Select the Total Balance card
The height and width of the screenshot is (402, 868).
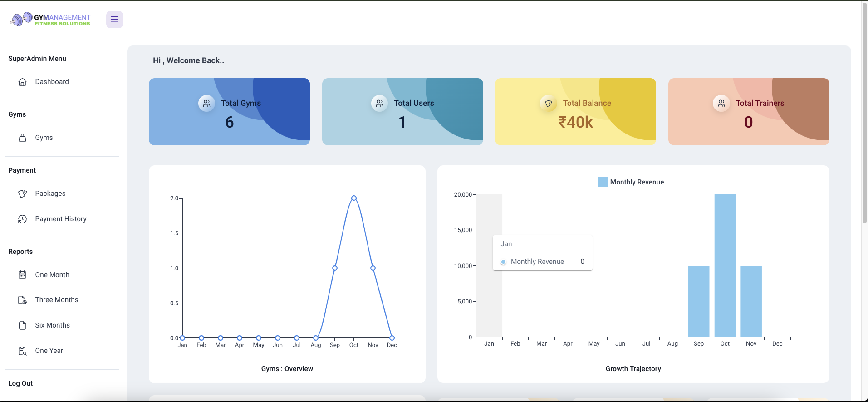pyautogui.click(x=575, y=112)
